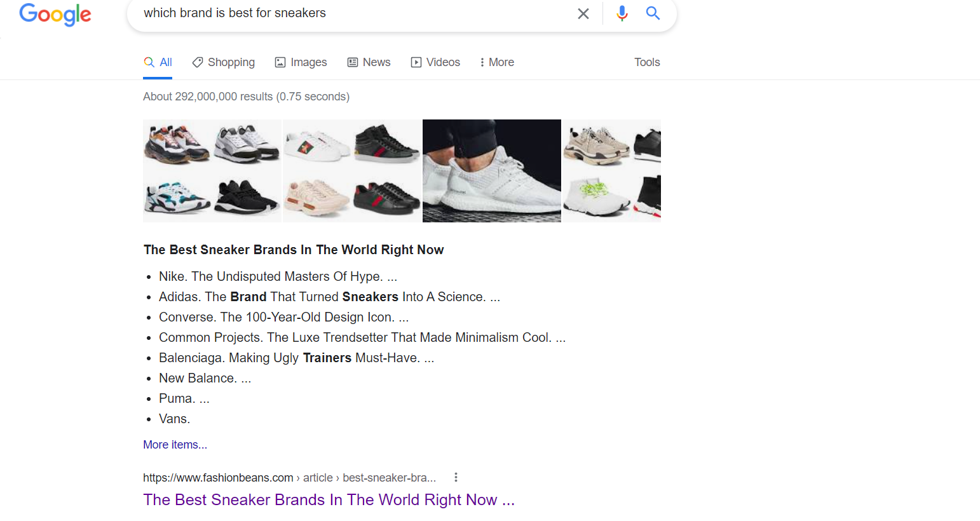Click the 'Common Projects. The Luxe Trendsetter' list item
This screenshot has width=980, height=521.
point(362,337)
